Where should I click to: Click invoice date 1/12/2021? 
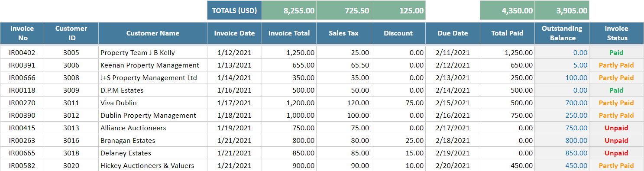tap(234, 53)
